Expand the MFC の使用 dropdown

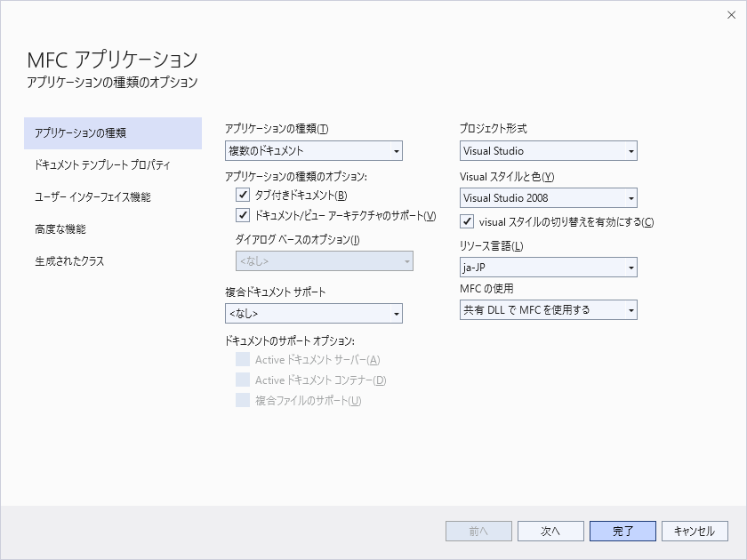pos(548,309)
